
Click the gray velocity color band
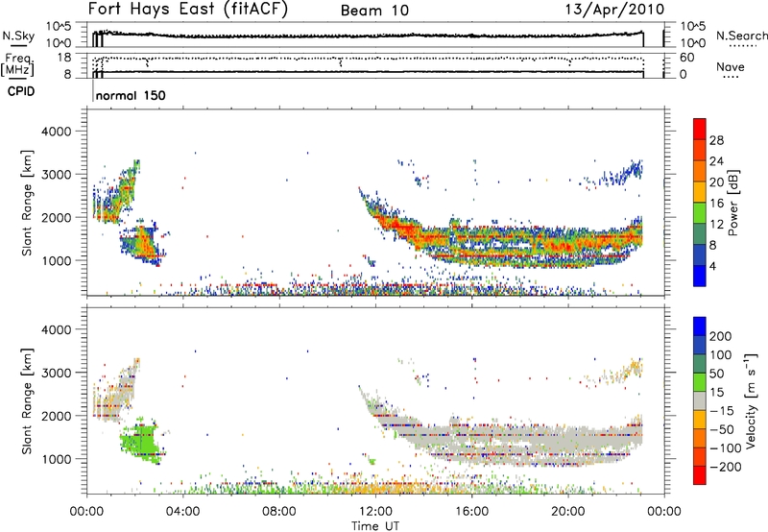[x=700, y=400]
